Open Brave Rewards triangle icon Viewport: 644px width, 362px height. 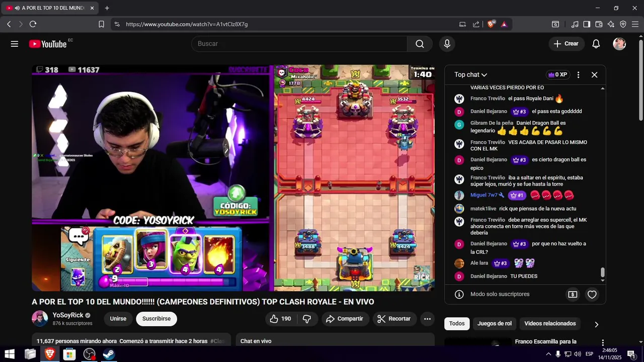click(x=504, y=24)
